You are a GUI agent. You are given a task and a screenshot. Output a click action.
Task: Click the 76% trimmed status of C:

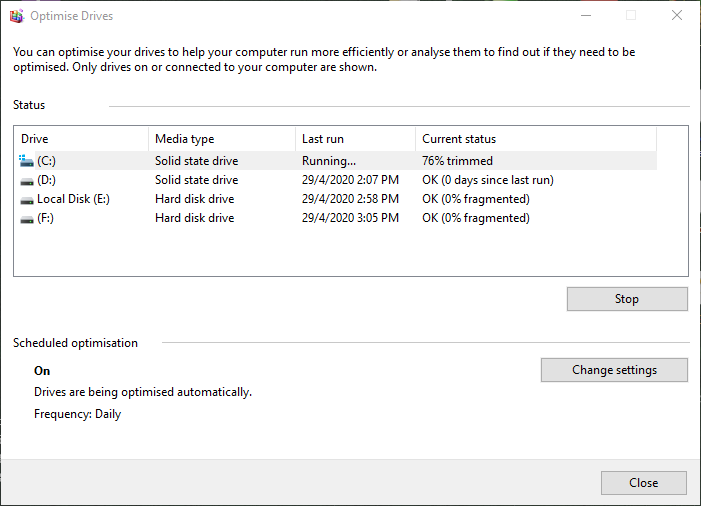pyautogui.click(x=457, y=161)
